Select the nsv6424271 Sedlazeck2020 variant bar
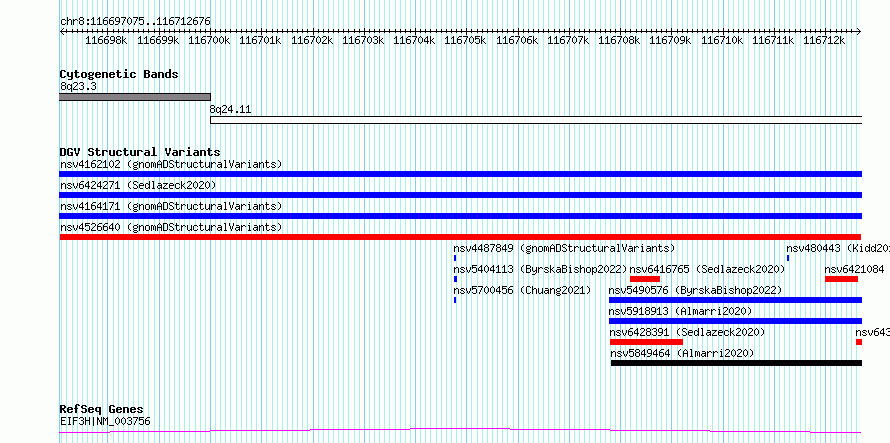The width and height of the screenshot is (890, 443). [460, 195]
